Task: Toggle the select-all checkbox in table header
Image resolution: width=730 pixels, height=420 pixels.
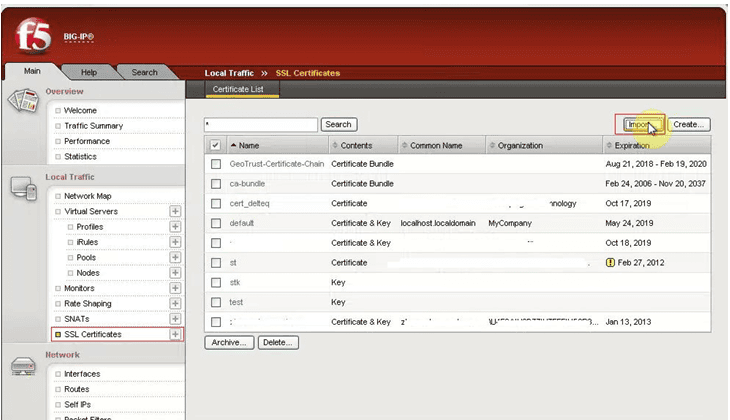Action: (215, 145)
